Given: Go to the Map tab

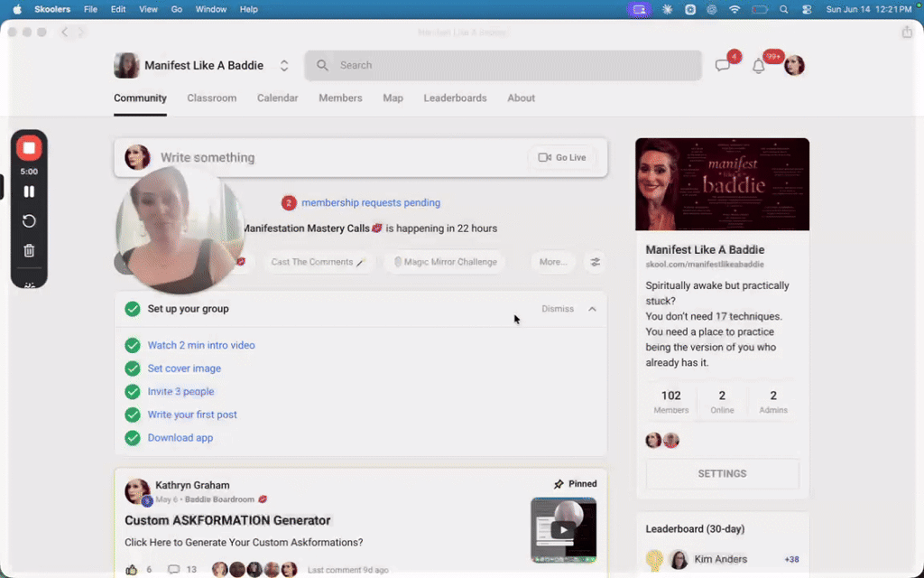Looking at the screenshot, I should click(x=393, y=98).
